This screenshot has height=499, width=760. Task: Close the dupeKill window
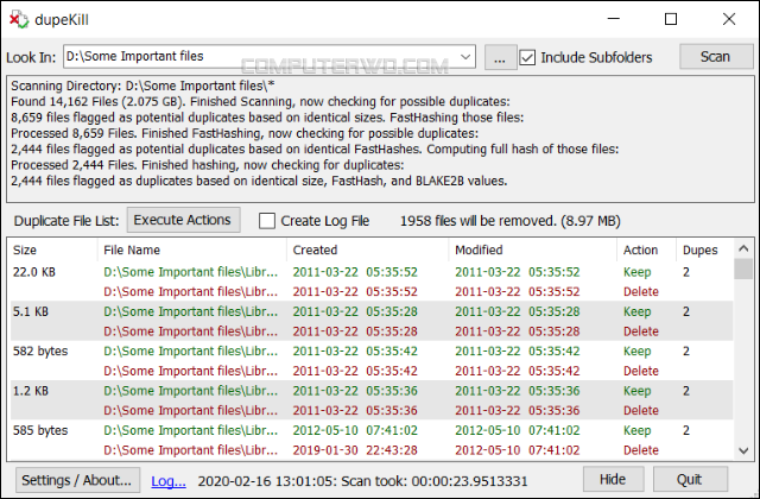click(x=729, y=19)
